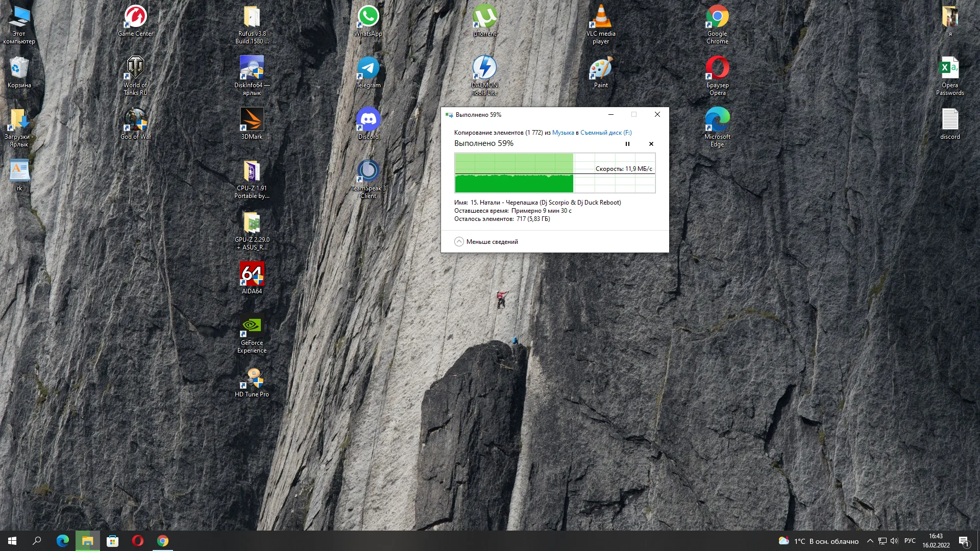
Task: Open the Windows Start menu
Action: click(12, 541)
